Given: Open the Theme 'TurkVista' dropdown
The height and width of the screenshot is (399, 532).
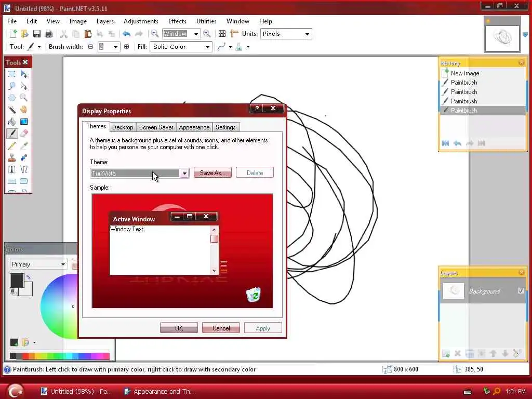Looking at the screenshot, I should tap(184, 174).
